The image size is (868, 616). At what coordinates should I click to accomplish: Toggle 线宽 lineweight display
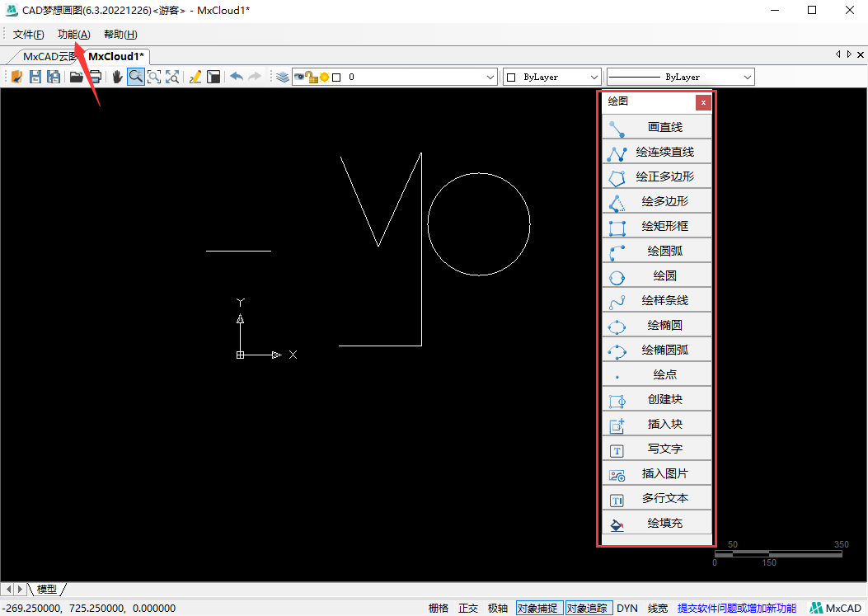click(658, 609)
